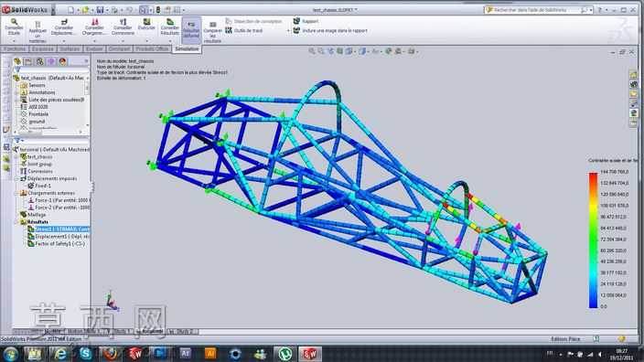Switch to the Evaluer tab
The width and height of the screenshot is (644, 362).
[94, 48]
